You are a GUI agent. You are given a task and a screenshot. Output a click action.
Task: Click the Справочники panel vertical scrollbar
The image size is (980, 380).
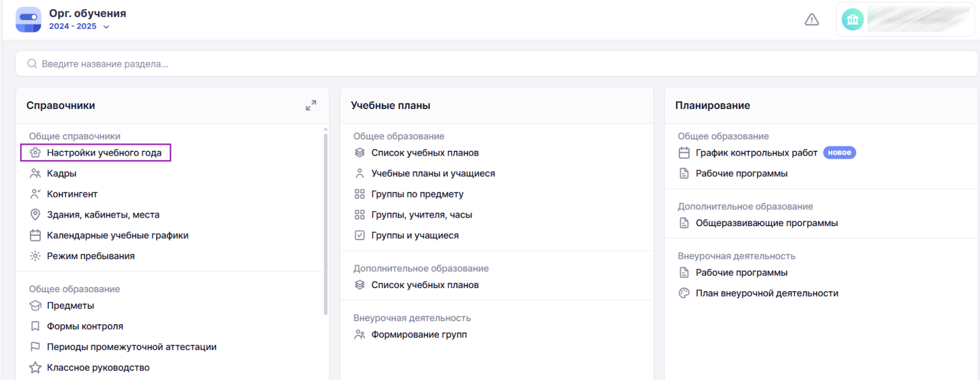(325, 221)
